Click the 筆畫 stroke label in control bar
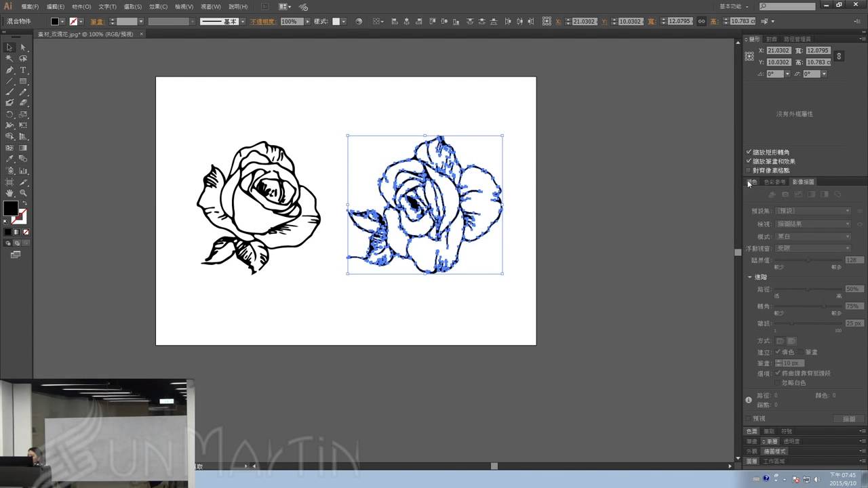Image resolution: width=868 pixels, height=488 pixels. pyautogui.click(x=96, y=22)
